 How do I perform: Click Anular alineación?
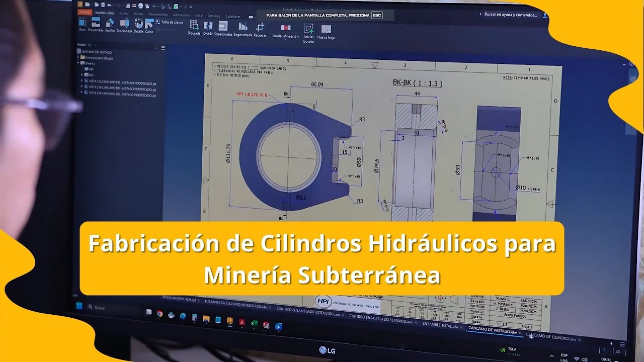(x=285, y=31)
